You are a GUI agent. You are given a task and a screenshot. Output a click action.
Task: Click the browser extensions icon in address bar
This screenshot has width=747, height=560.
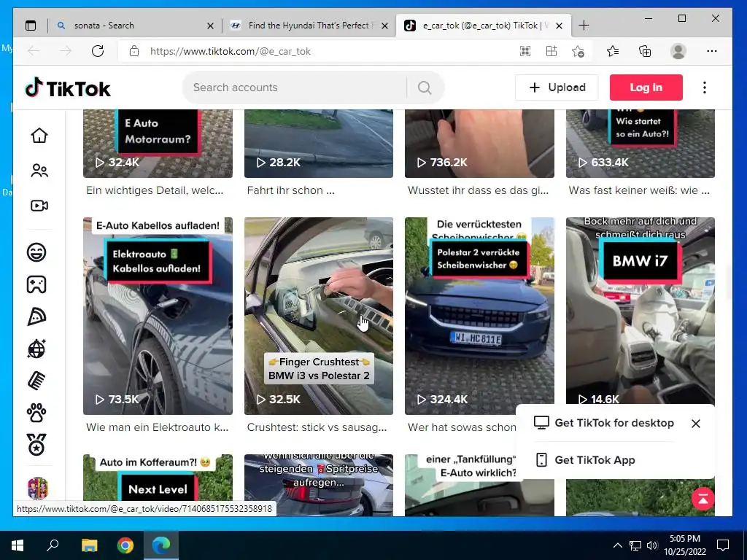tap(551, 51)
